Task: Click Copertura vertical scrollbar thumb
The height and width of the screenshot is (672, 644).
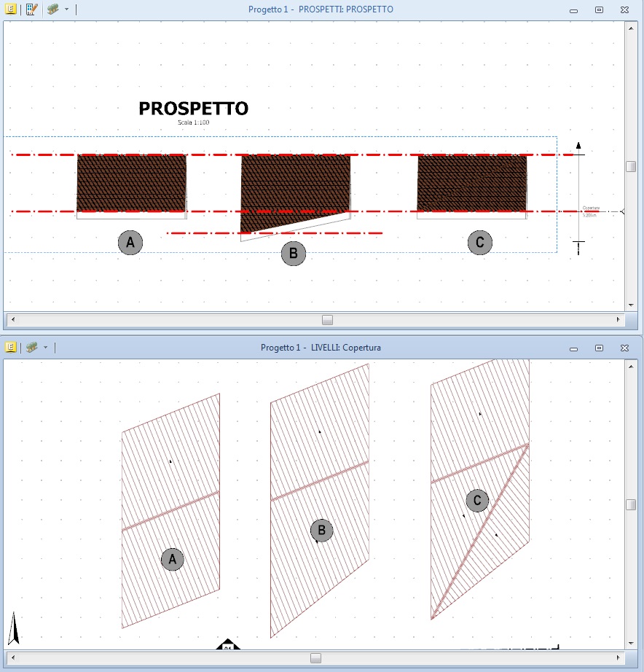Action: click(x=631, y=504)
